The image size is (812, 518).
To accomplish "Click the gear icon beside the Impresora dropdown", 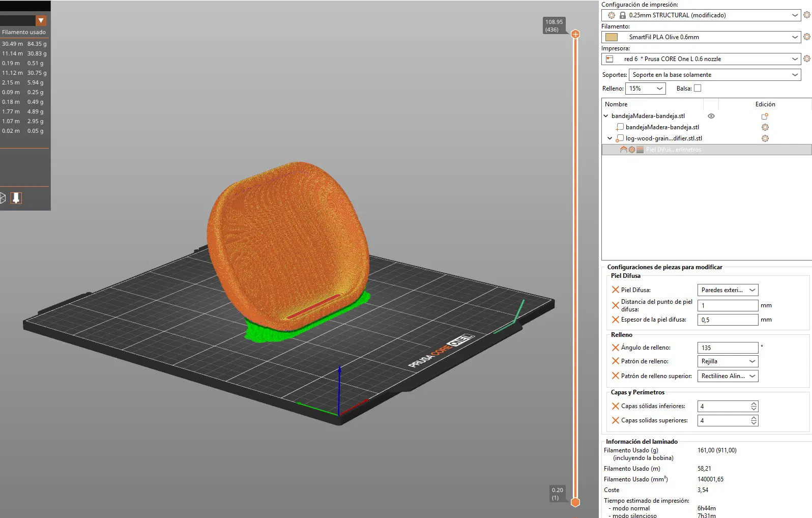I will tap(806, 59).
